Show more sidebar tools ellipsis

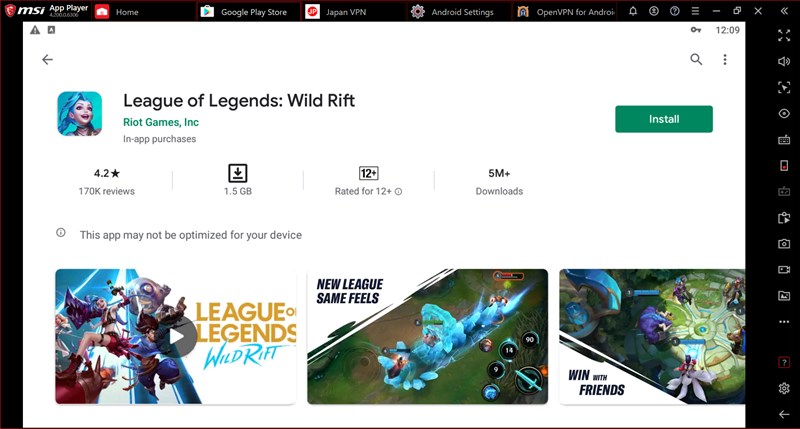(784, 322)
